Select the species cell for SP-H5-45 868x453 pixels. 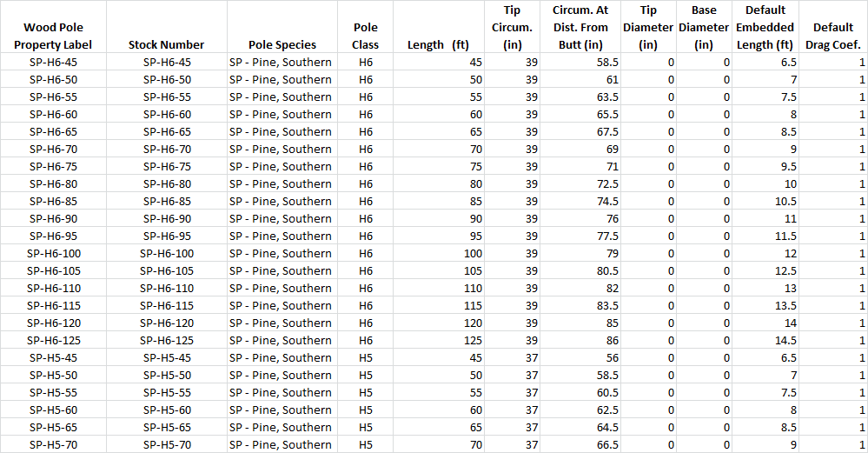pyautogui.click(x=282, y=357)
